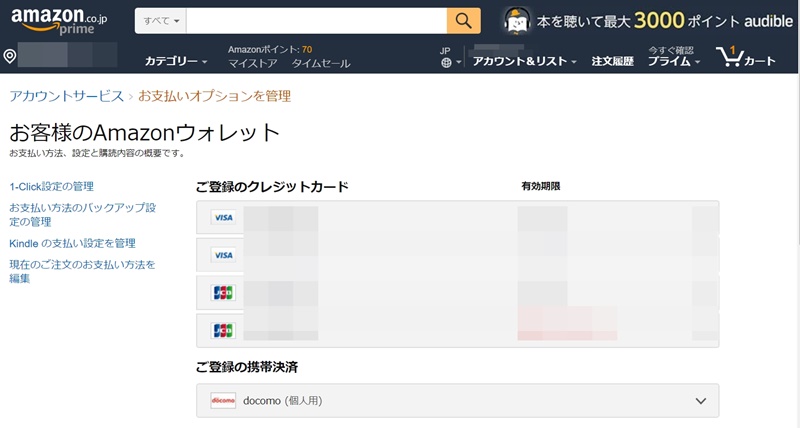Image resolution: width=800 pixels, height=428 pixels.
Task: Click the アカウントサービス breadcrumb link
Action: tap(66, 96)
